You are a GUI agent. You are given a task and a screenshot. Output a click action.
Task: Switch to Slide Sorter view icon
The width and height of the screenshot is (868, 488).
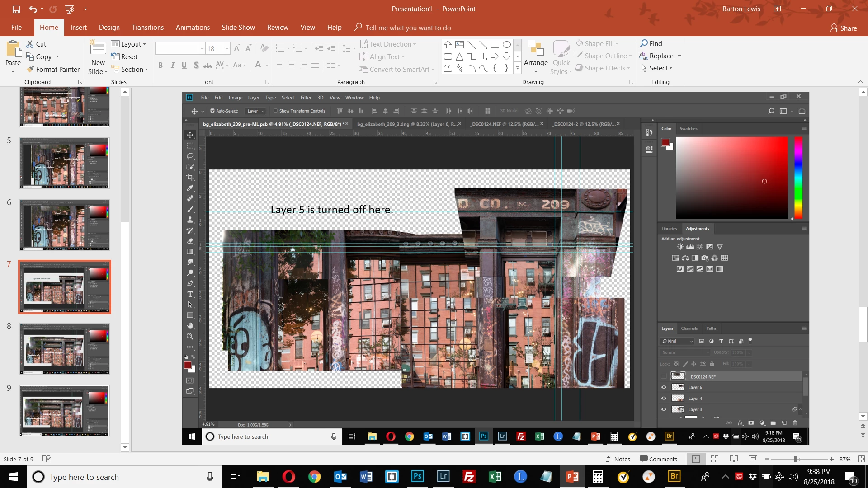tap(715, 459)
